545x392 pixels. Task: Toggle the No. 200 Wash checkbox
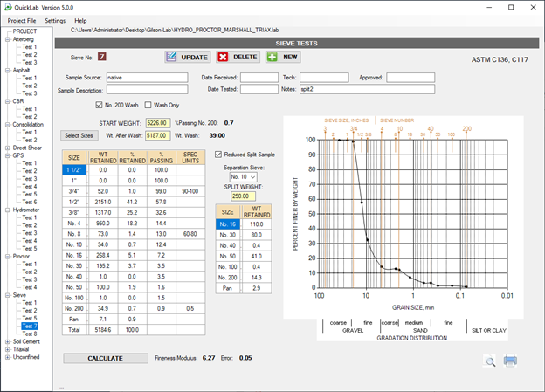click(x=99, y=105)
